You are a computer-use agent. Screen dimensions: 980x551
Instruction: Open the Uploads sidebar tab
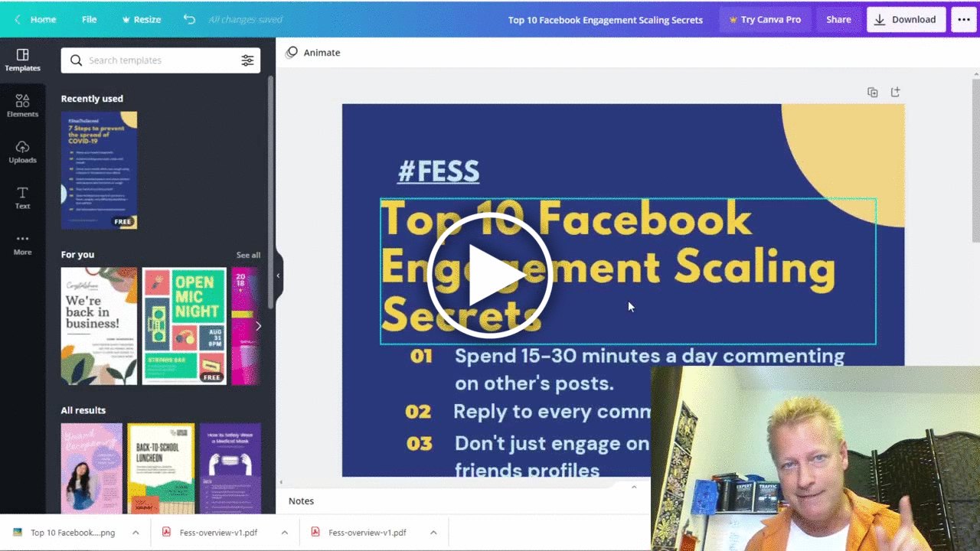(x=22, y=152)
